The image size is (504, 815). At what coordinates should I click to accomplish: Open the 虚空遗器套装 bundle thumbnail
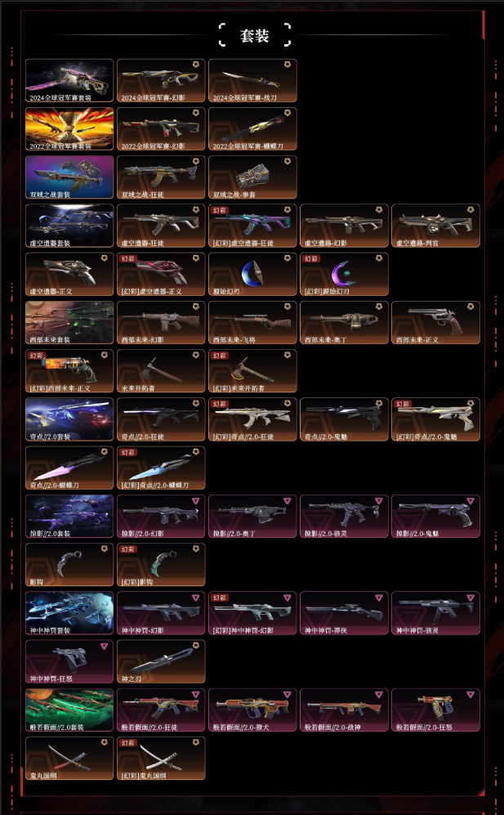[x=69, y=226]
